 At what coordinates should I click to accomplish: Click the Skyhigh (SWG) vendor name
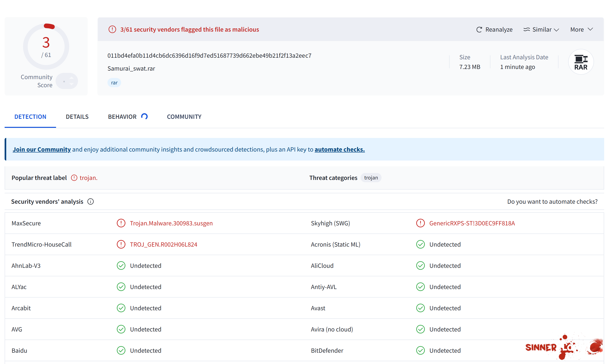330,223
